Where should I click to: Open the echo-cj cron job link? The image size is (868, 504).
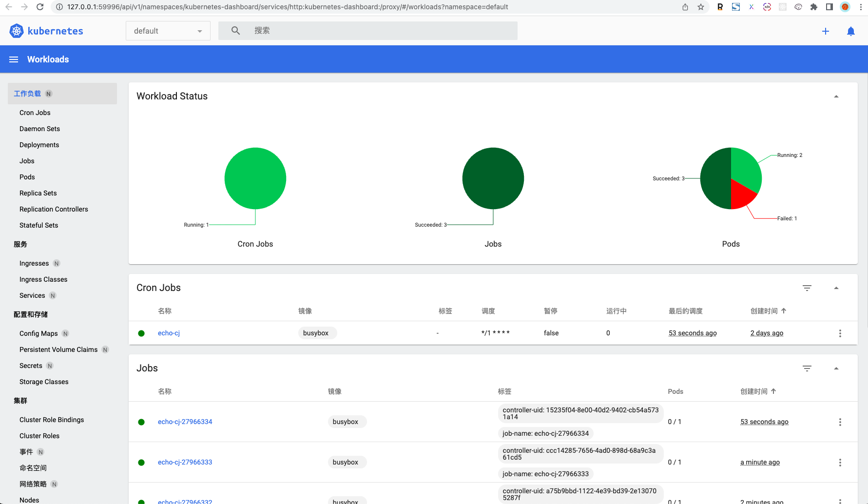point(169,333)
